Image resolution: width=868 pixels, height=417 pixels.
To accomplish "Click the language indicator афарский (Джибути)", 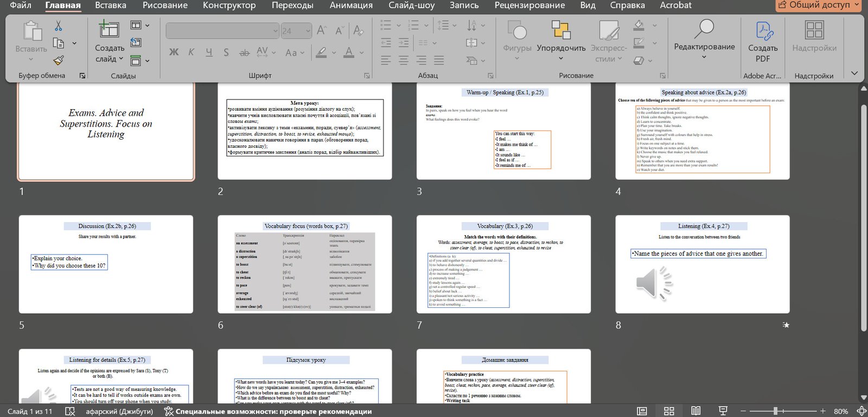I will click(x=119, y=411).
